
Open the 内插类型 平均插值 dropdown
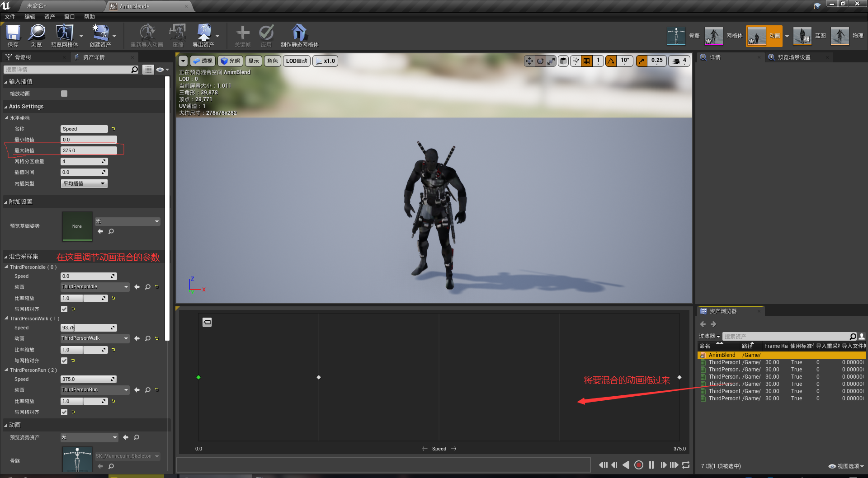pyautogui.click(x=84, y=183)
